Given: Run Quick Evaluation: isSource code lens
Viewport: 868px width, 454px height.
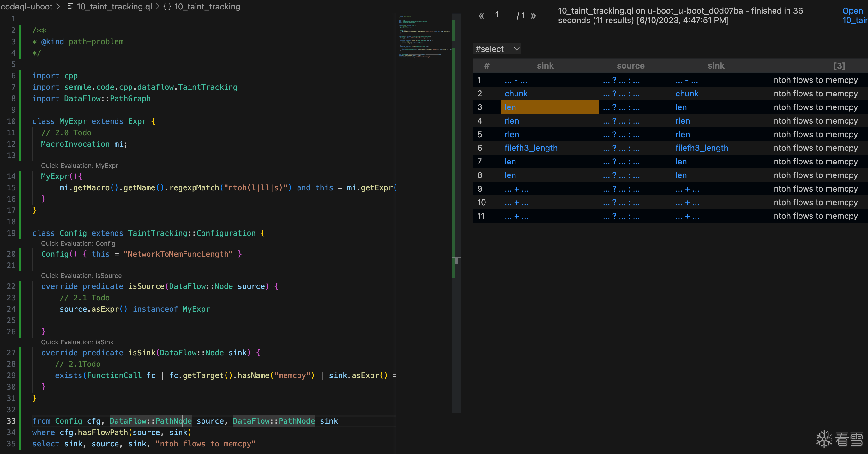Looking at the screenshot, I should 81,276.
